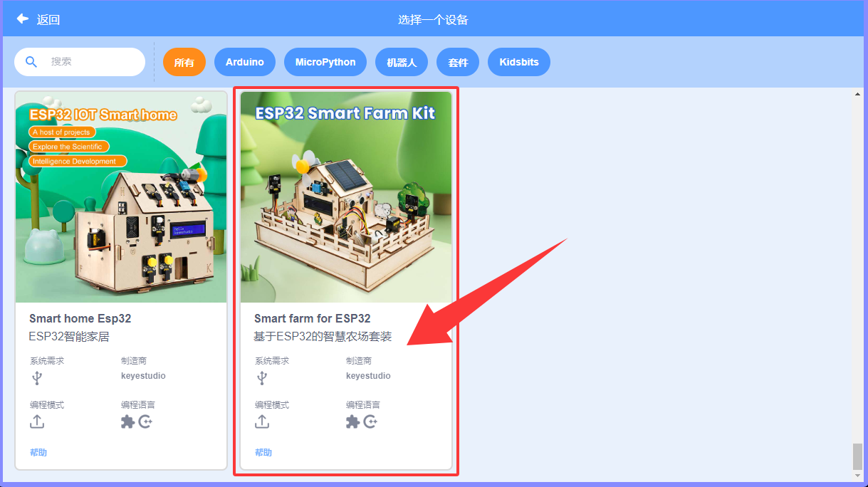Click 编程语言 label on Smart farm card

pyautogui.click(x=363, y=404)
